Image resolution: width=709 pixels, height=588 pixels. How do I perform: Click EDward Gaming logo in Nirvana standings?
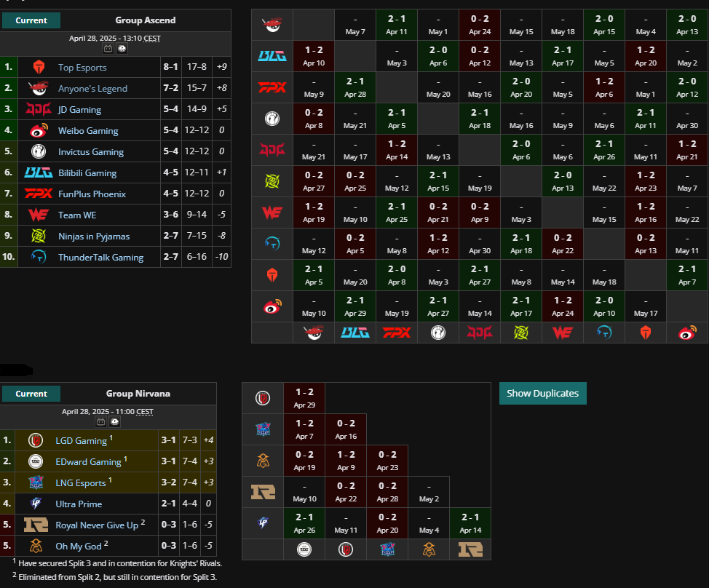tap(36, 461)
